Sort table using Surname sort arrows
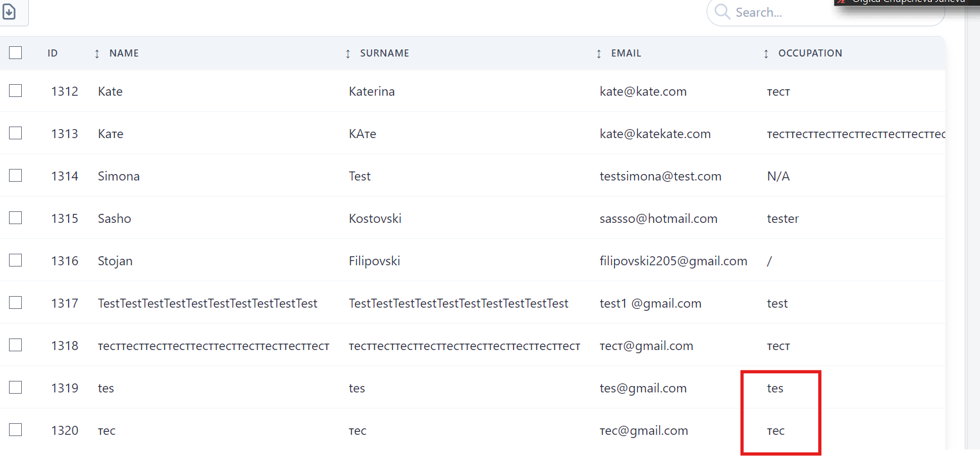Screen dimensions: 980x456 pos(348,54)
